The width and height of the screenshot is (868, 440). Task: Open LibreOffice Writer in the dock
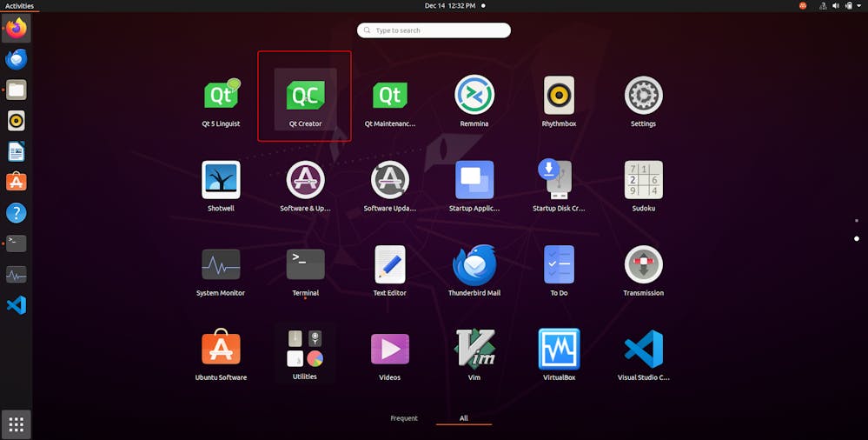[x=16, y=151]
